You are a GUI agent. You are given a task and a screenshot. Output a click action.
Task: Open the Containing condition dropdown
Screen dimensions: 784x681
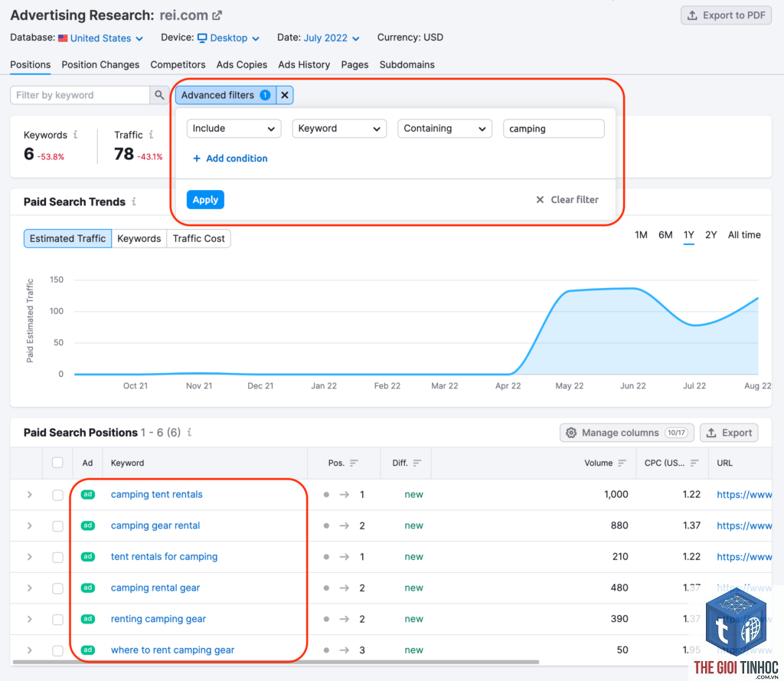pyautogui.click(x=445, y=129)
